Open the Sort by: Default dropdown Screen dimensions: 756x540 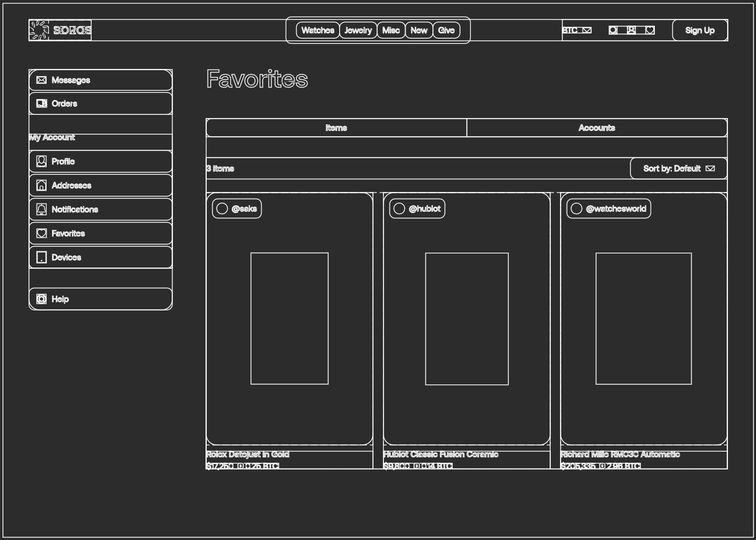pyautogui.click(x=679, y=168)
